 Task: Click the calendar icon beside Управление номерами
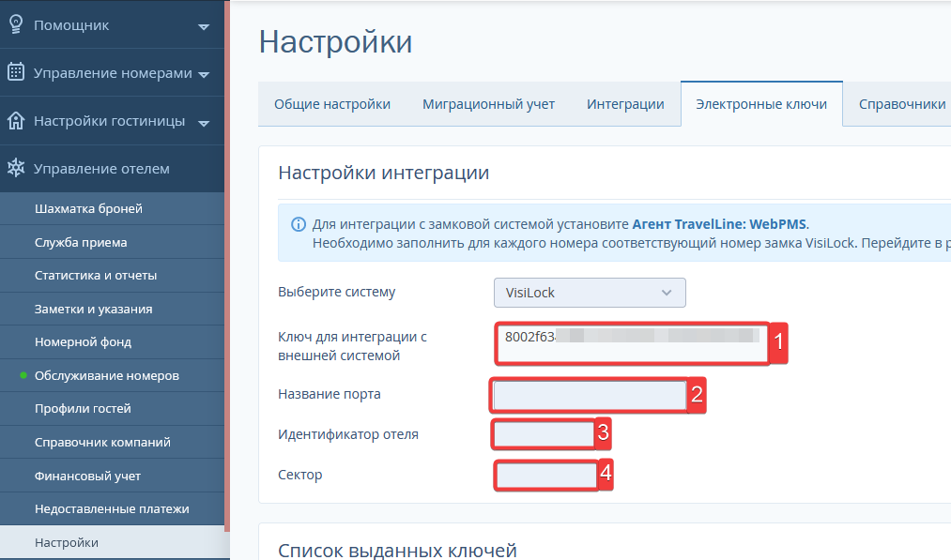coord(16,72)
